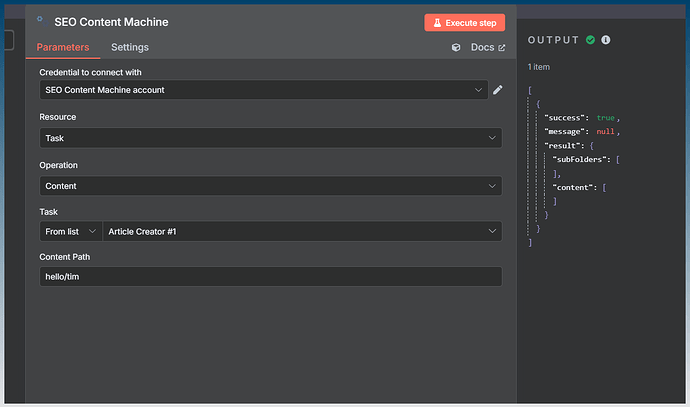Open the Resource dropdown showing Task
The width and height of the screenshot is (690, 407).
point(271,138)
